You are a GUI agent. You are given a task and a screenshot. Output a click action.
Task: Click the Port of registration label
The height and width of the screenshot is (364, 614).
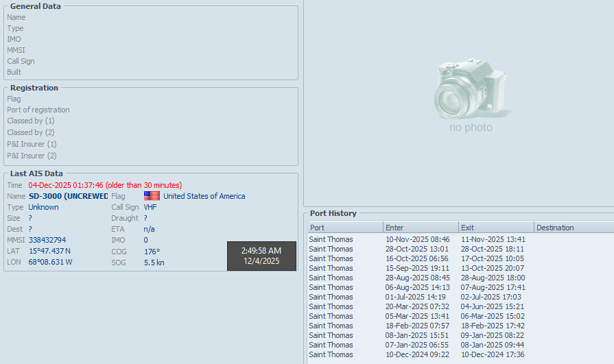click(38, 110)
